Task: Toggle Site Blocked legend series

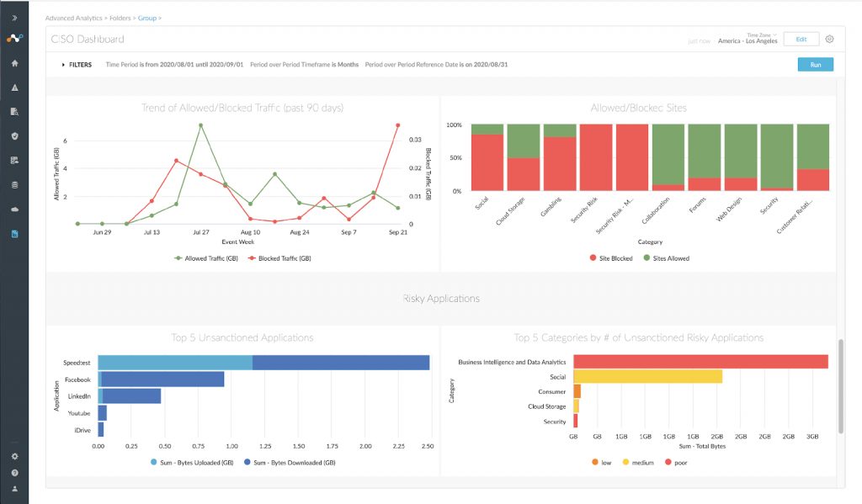Action: tap(611, 258)
